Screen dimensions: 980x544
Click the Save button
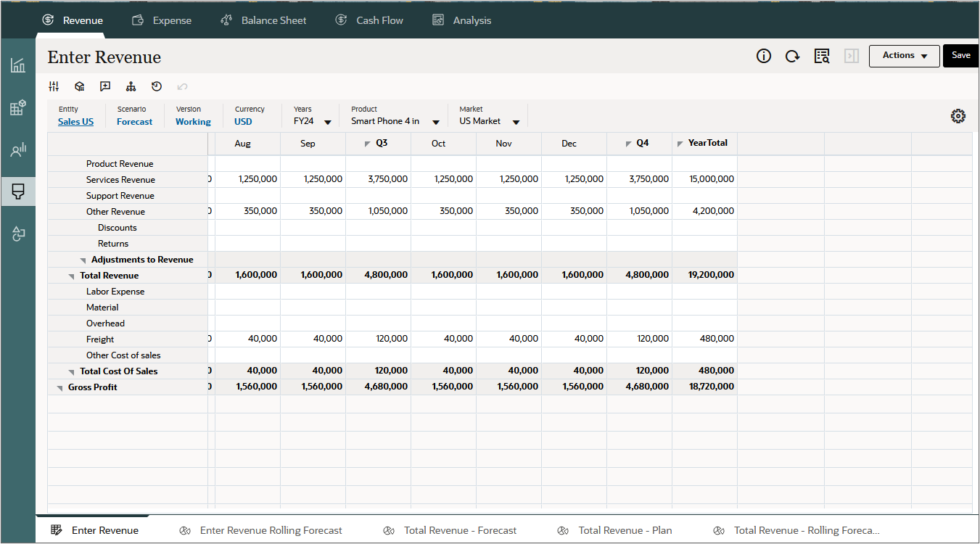(961, 56)
